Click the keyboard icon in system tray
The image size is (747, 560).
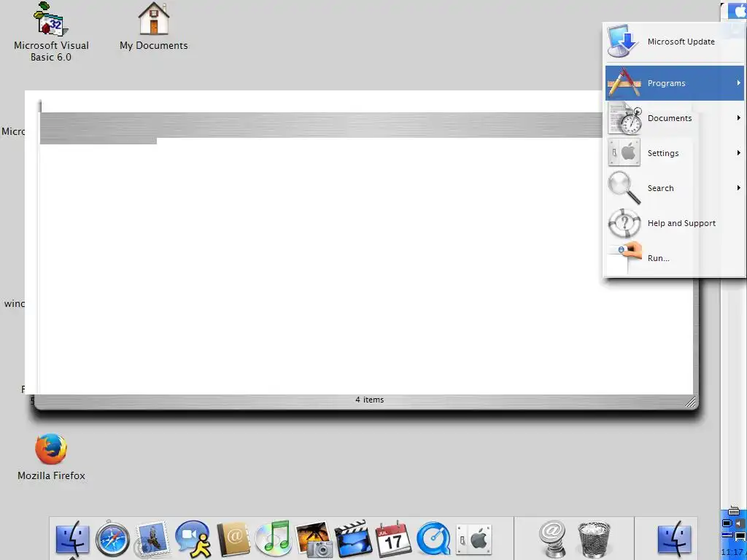click(734, 510)
